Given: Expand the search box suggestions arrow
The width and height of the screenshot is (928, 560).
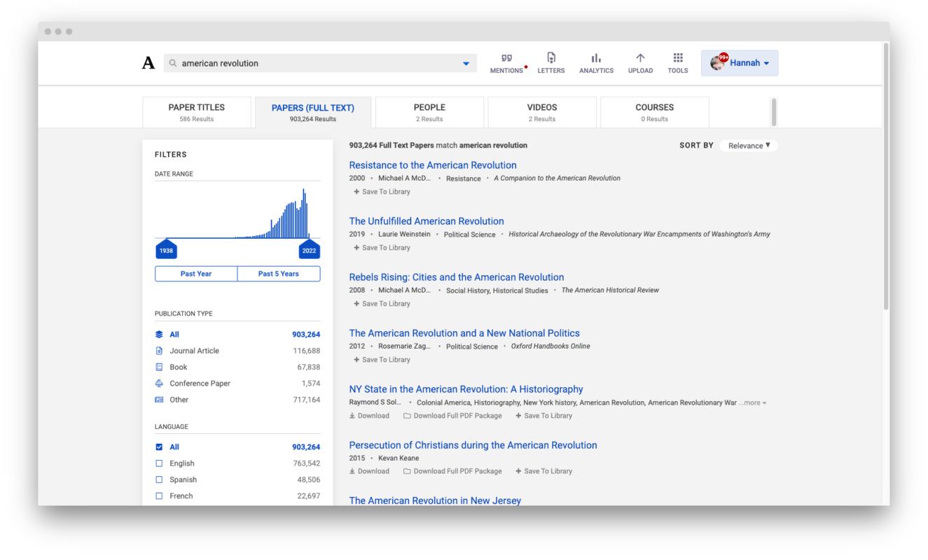Looking at the screenshot, I should [466, 64].
